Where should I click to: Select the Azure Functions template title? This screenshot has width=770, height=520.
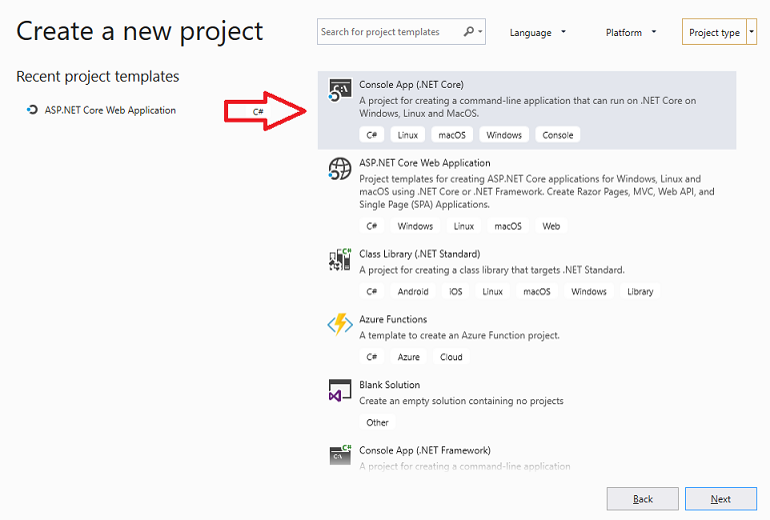click(x=393, y=319)
